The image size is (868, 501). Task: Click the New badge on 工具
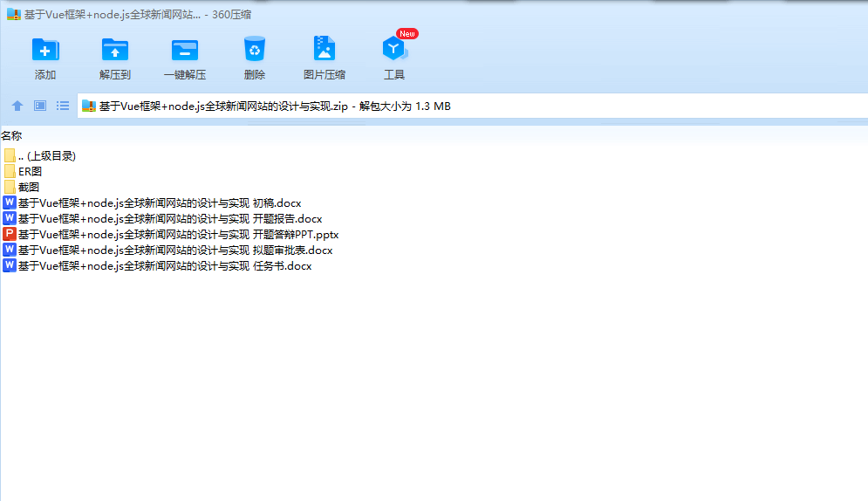click(x=407, y=34)
